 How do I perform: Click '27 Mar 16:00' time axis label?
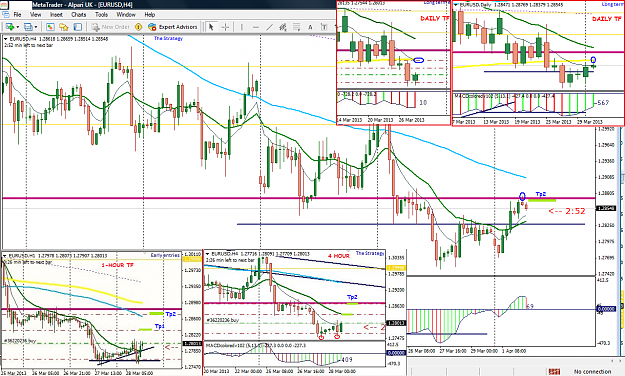coord(453,351)
